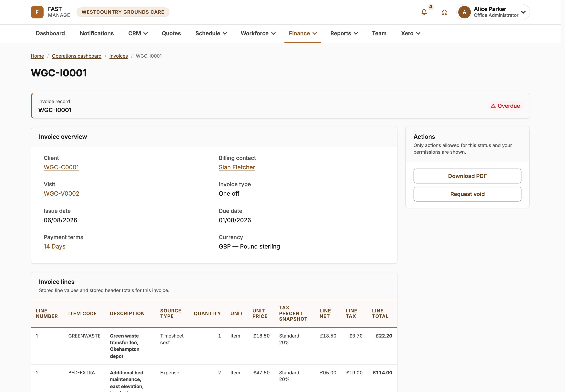This screenshot has height=392, width=565.
Task: Open the Workforce dropdown menu
Action: coord(258,33)
